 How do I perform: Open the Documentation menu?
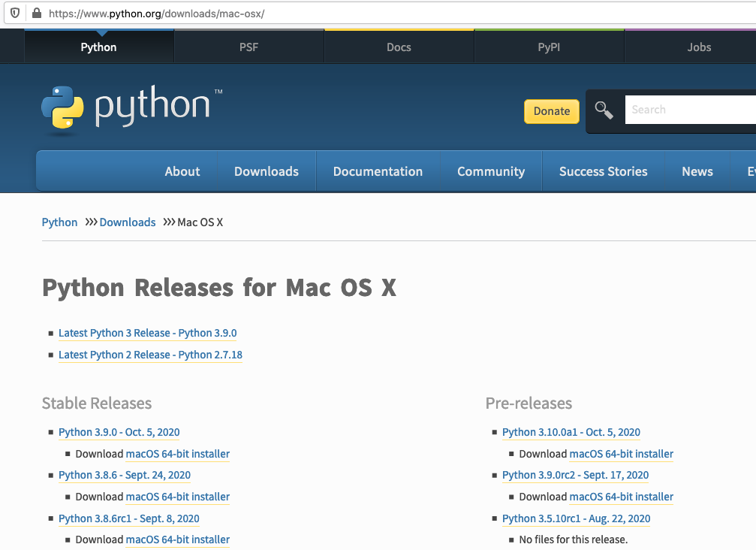(378, 171)
